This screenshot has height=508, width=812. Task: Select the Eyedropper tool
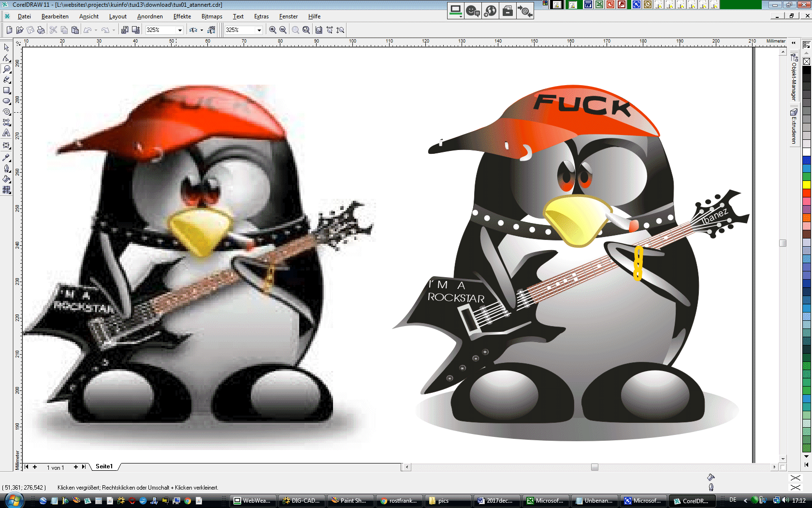(x=6, y=157)
